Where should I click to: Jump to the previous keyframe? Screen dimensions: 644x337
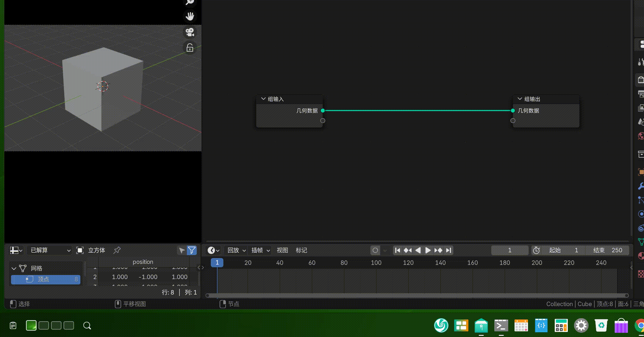[x=408, y=251]
